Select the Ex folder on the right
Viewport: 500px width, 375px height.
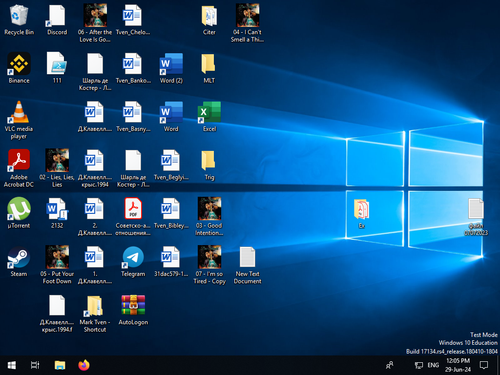tap(362, 209)
